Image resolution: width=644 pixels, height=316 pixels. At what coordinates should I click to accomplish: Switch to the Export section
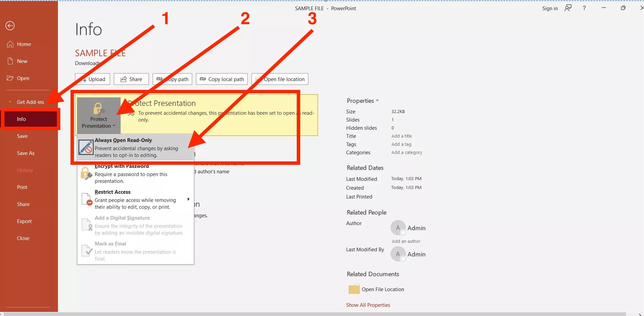24,221
